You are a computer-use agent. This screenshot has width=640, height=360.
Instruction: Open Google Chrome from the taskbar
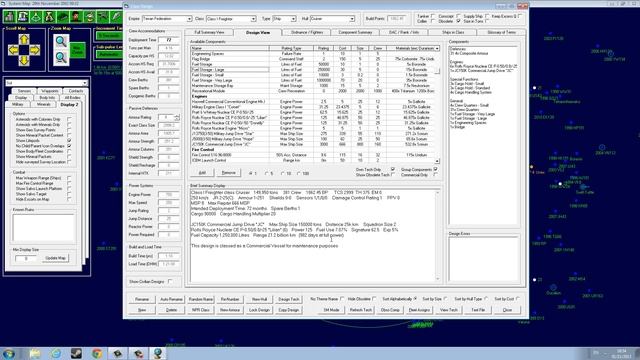point(97,353)
